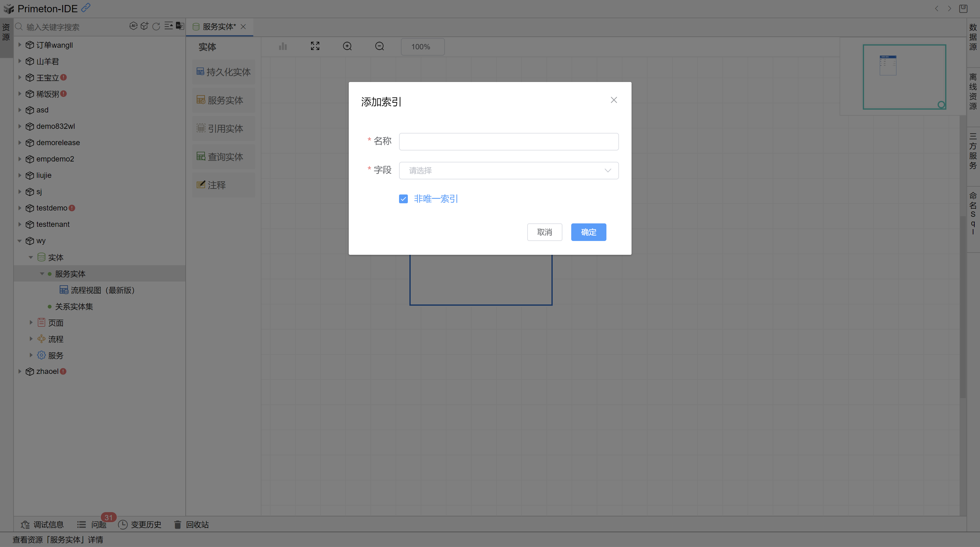
Task: Click the 名称 text input field
Action: [508, 141]
